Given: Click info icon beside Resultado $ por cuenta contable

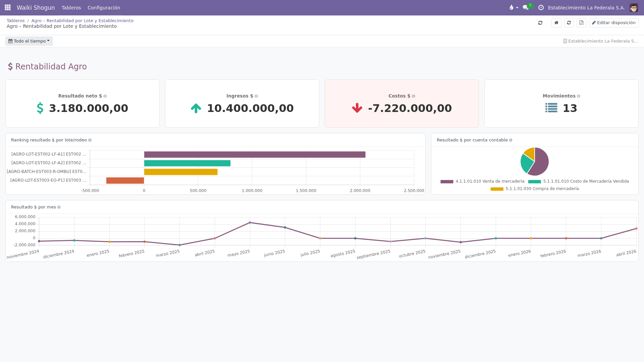Looking at the screenshot, I should point(511,140).
